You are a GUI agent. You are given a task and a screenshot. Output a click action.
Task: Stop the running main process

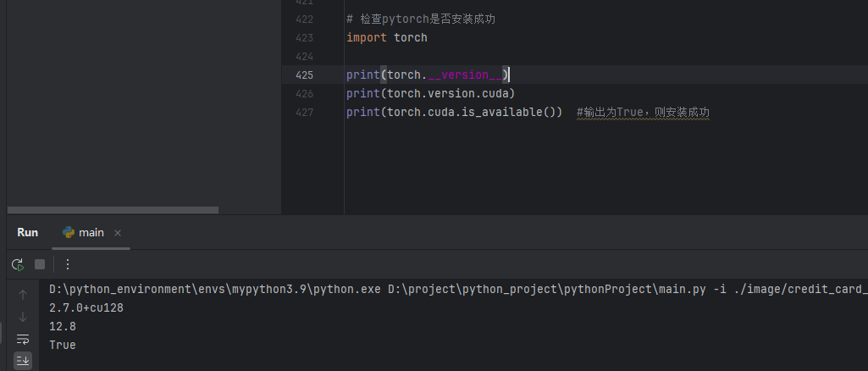pyautogui.click(x=40, y=264)
